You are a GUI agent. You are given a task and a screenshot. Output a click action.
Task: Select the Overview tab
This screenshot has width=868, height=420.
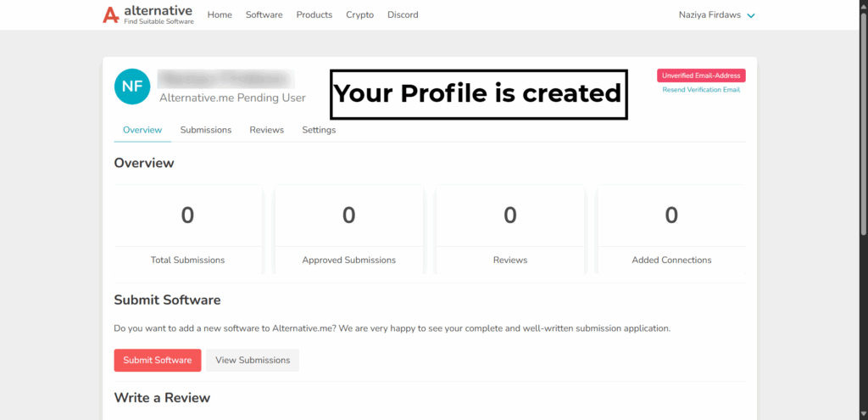pyautogui.click(x=142, y=130)
